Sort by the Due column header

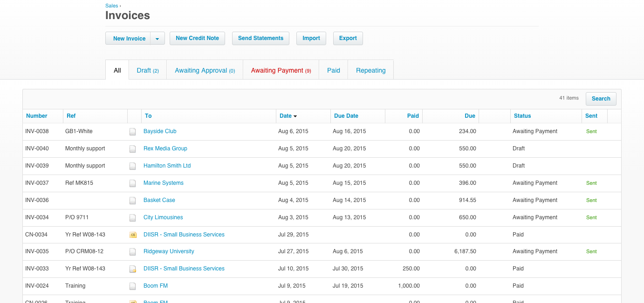pos(470,116)
